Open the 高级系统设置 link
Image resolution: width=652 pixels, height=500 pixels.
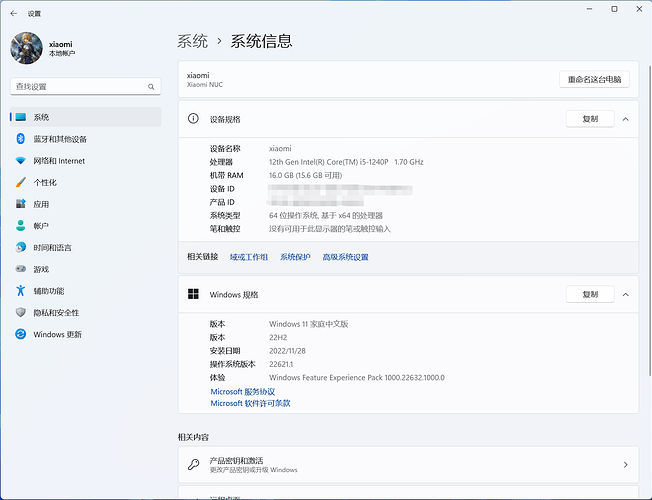click(x=346, y=257)
